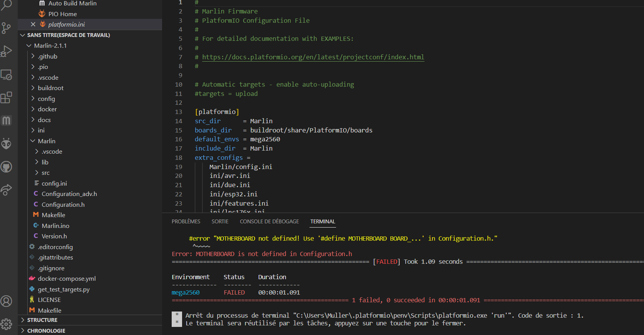Switch to the CONSOLE DE DÉBOGAGE tab
Screen dimensions: 644x335
[269, 221]
